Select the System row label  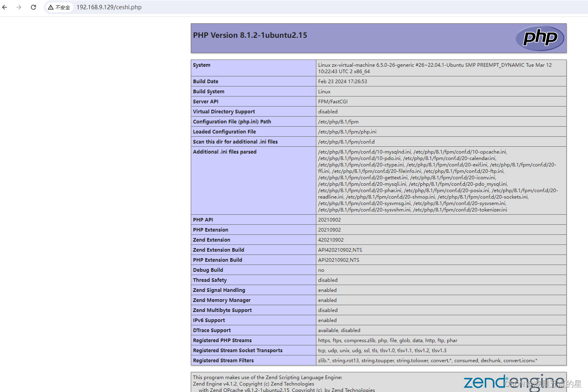(202, 65)
